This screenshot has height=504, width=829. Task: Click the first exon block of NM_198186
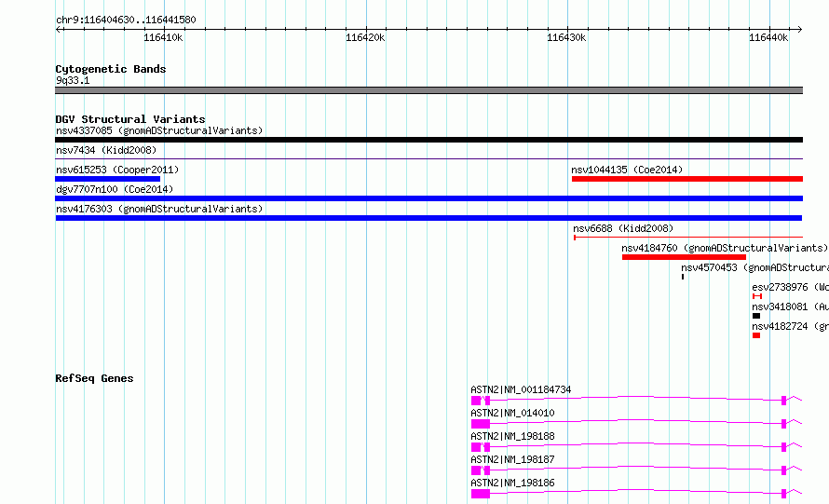point(481,494)
